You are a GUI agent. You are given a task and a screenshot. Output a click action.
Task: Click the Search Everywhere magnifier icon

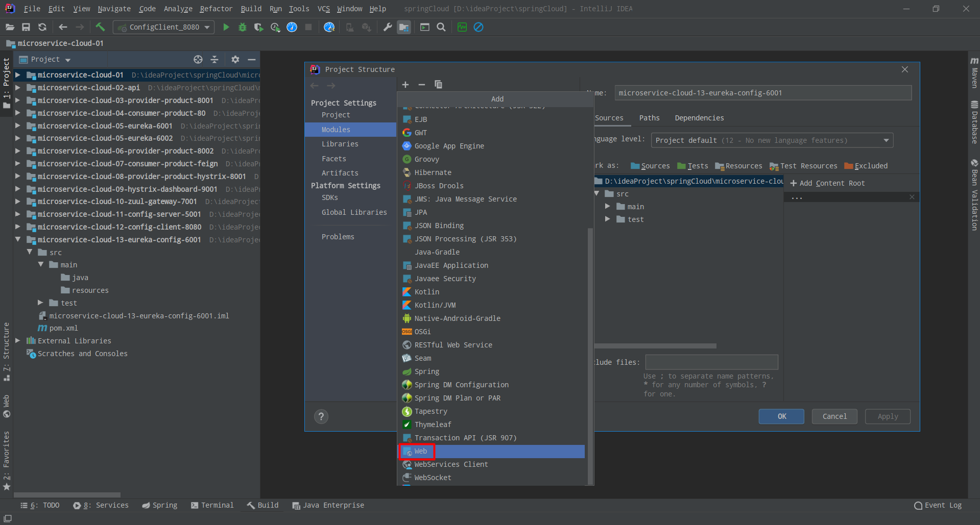441,27
